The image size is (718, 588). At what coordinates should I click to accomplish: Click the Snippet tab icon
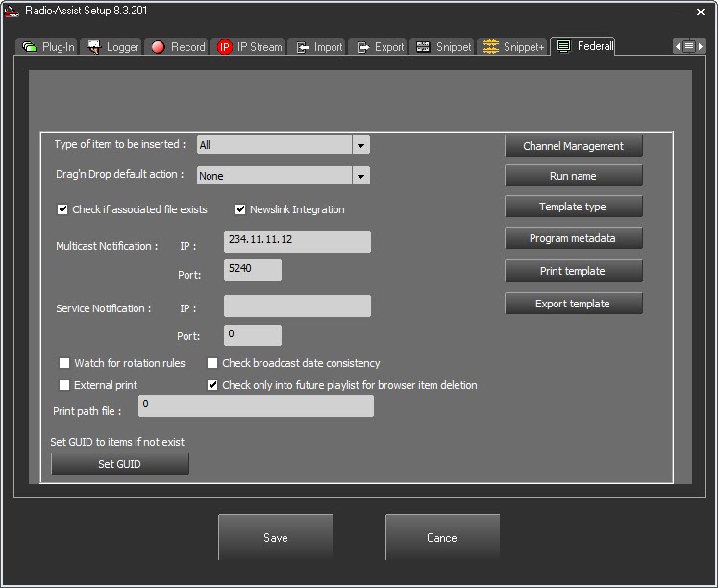pos(423,47)
